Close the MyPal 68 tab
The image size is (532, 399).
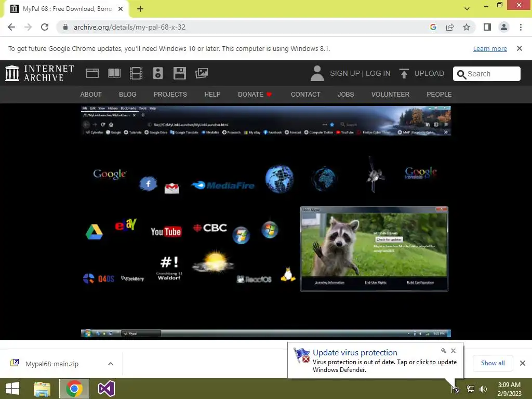coord(121,9)
